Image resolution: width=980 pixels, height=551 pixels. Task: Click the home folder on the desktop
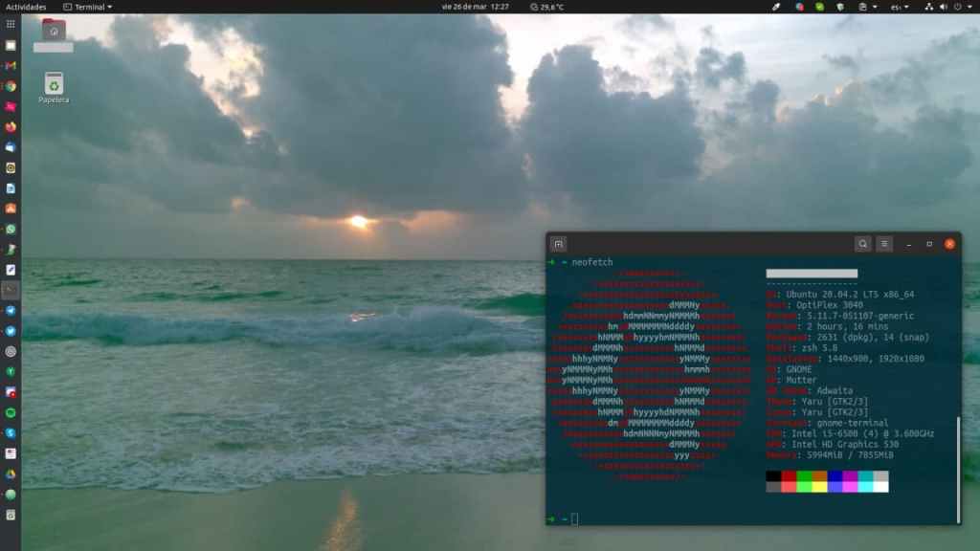tap(54, 31)
